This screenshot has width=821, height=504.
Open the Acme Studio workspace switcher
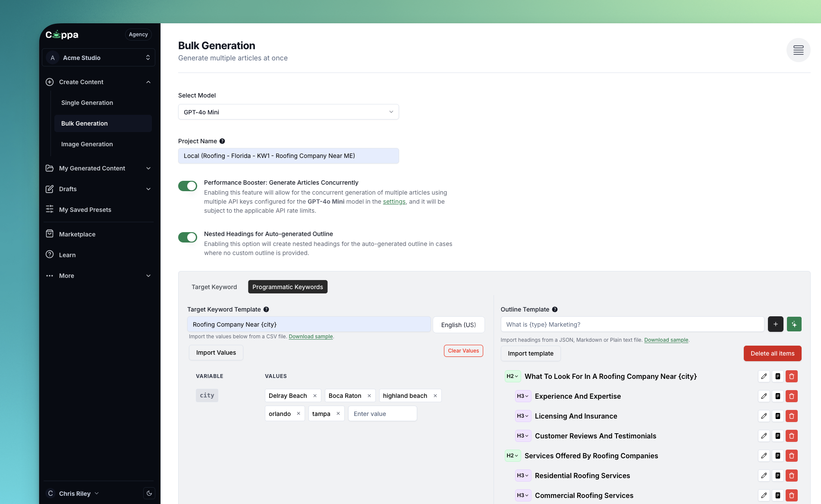(x=98, y=57)
